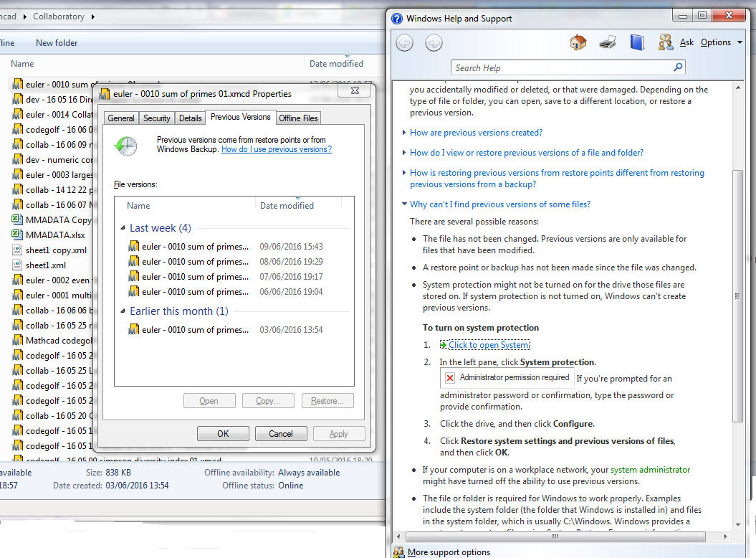Image resolution: width=756 pixels, height=558 pixels.
Task: Click Ask in Help toolbar
Action: pyautogui.click(x=686, y=42)
